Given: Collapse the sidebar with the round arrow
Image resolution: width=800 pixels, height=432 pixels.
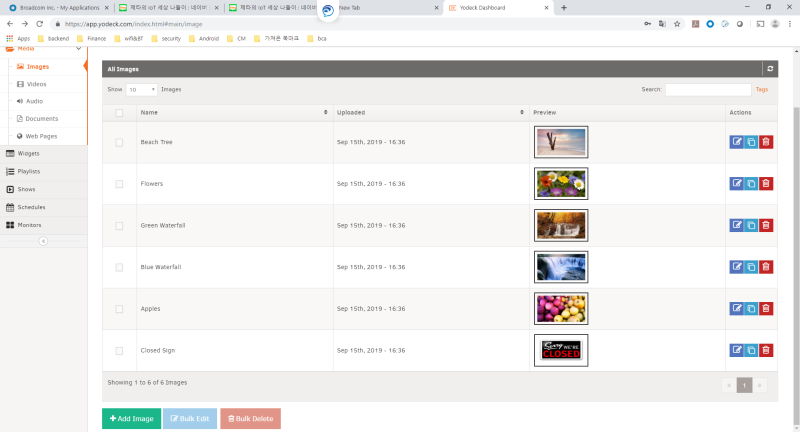Looking at the screenshot, I should (x=43, y=241).
